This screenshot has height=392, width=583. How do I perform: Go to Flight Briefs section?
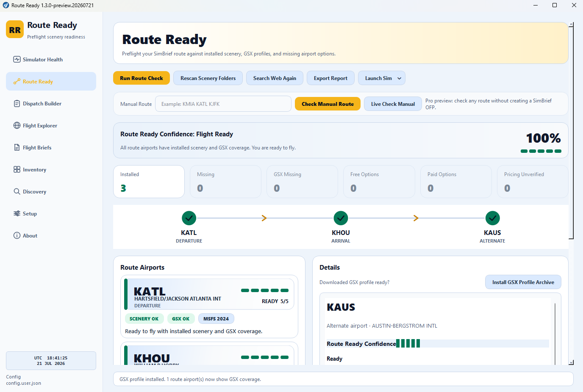coord(51,147)
